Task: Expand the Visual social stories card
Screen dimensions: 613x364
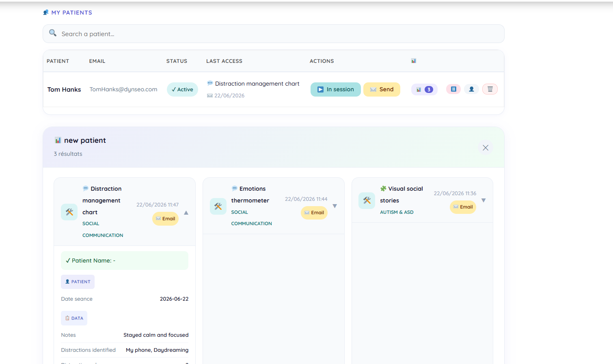Action: (x=483, y=200)
